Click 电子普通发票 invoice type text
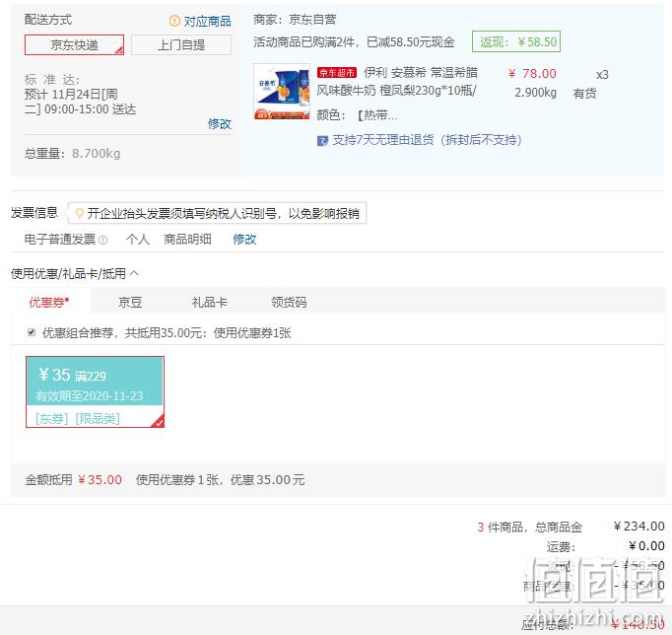672x635 pixels. tap(60, 239)
